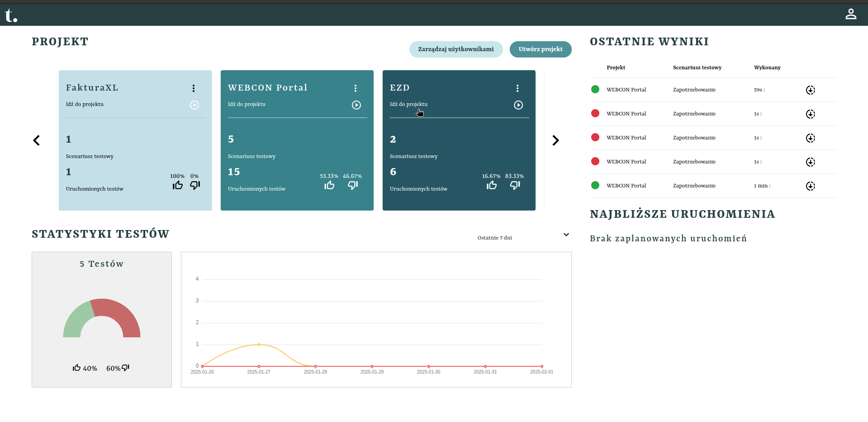Click the 'Utwórz projekt' button
Image resolution: width=868 pixels, height=422 pixels.
pyautogui.click(x=541, y=49)
